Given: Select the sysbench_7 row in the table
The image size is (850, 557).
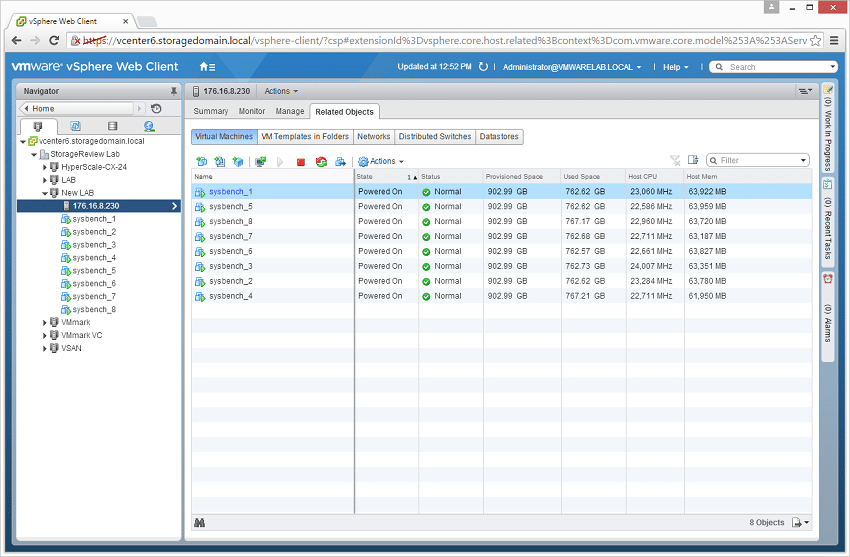Looking at the screenshot, I should (x=501, y=237).
